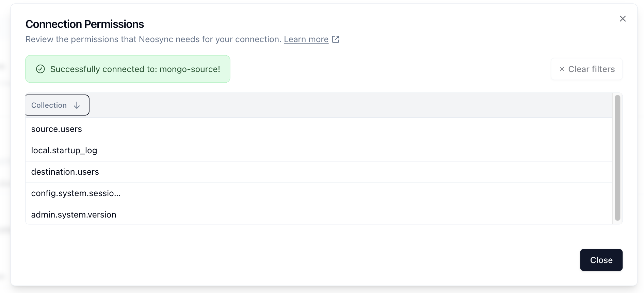Sort by the Collection column header
This screenshot has height=293, width=644.
(57, 105)
